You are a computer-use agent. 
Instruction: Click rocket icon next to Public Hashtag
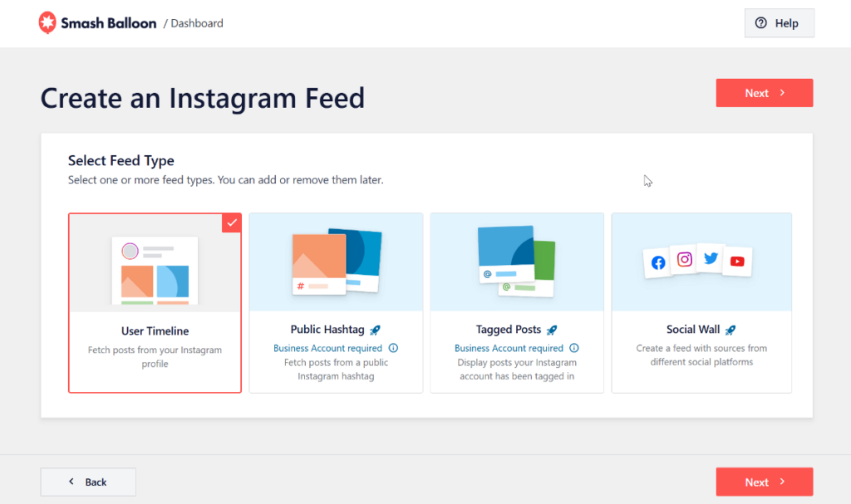click(x=375, y=330)
